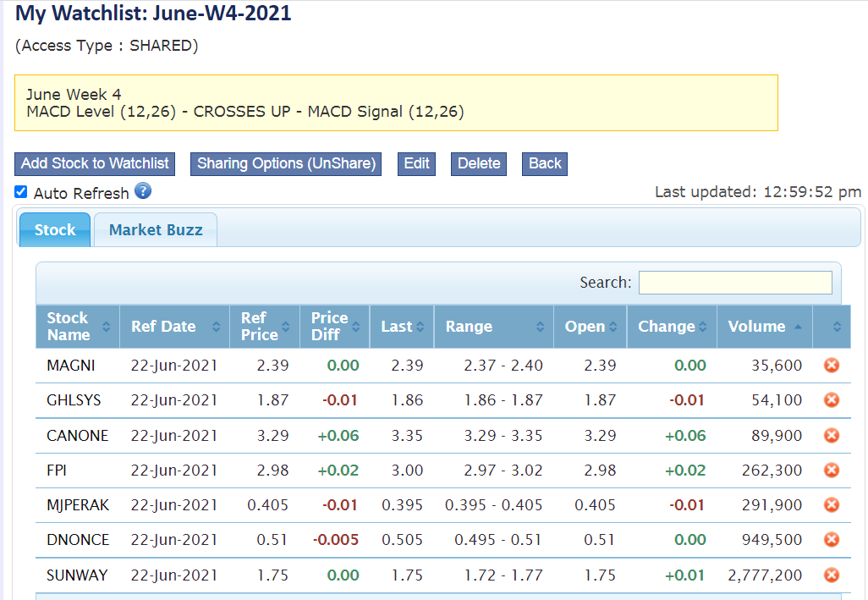The width and height of the screenshot is (868, 600).
Task: Focus the Search input field
Action: 735,283
